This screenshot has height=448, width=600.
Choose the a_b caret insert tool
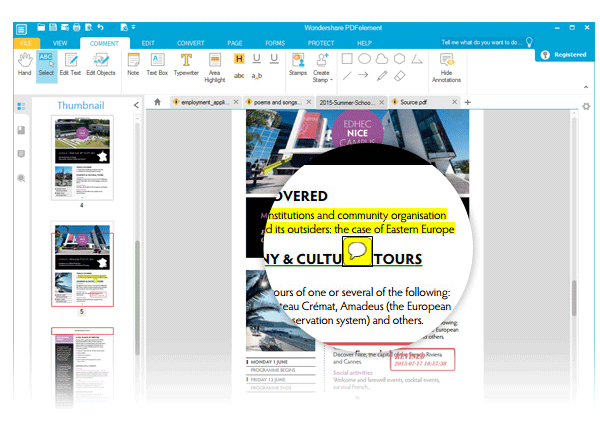[x=257, y=76]
